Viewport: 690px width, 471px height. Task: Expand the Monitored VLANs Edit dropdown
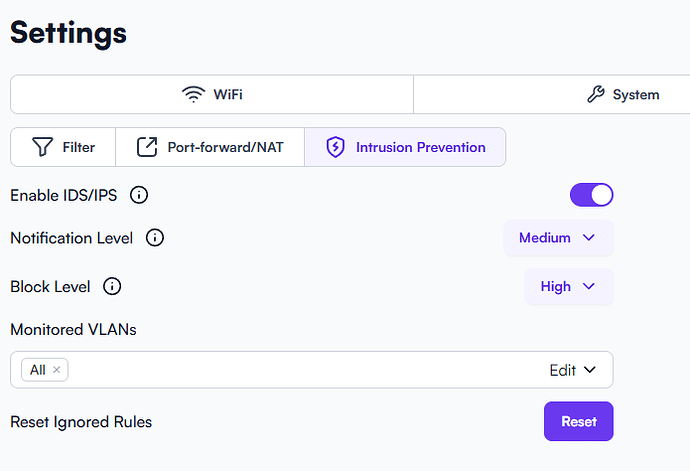(573, 370)
